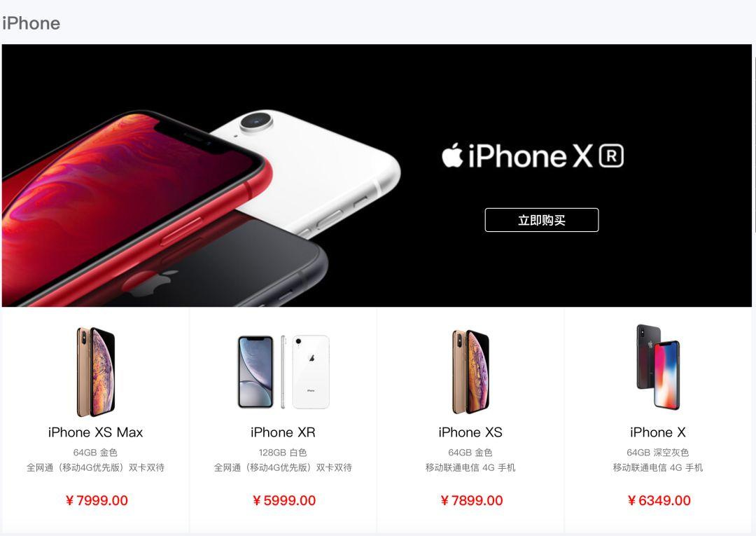Image resolution: width=756 pixels, height=536 pixels.
Task: Click the 128GB 白色 spec under iPhone XR
Action: click(283, 453)
